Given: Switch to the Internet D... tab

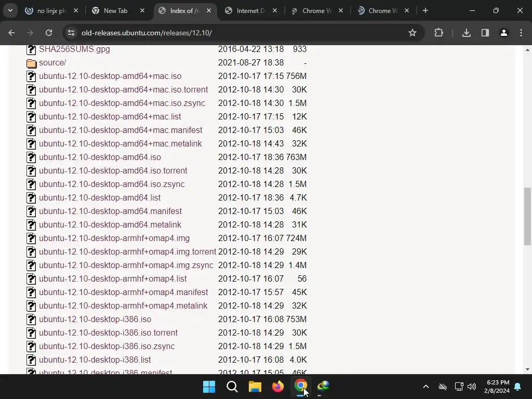Looking at the screenshot, I should pyautogui.click(x=250, y=11).
